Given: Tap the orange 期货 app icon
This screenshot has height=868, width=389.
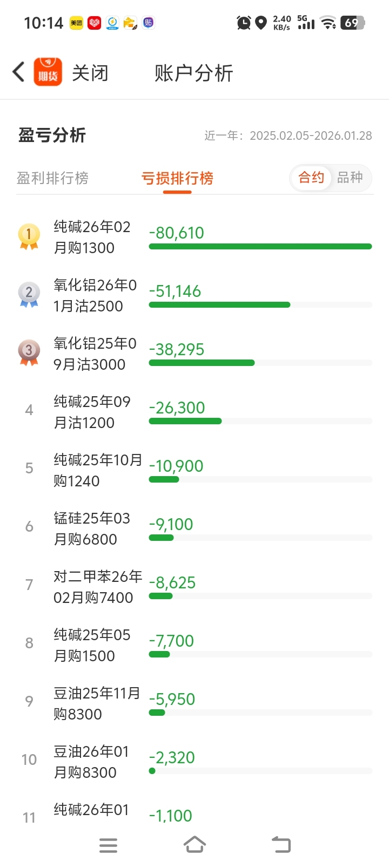Looking at the screenshot, I should [48, 72].
